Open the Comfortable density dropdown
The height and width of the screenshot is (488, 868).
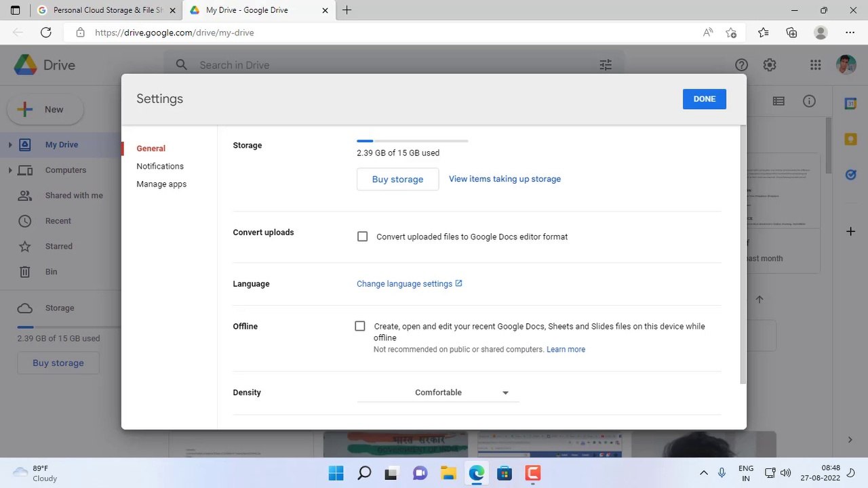(x=438, y=392)
